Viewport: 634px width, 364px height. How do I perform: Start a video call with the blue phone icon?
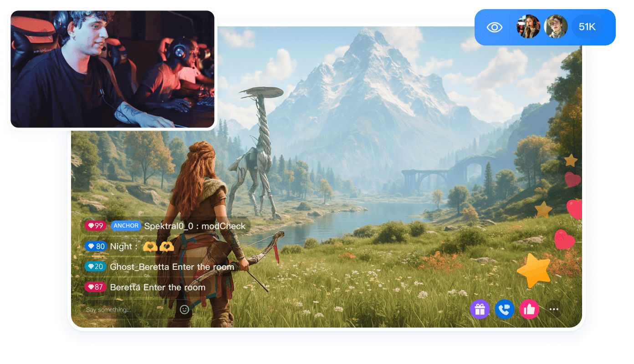(x=505, y=309)
